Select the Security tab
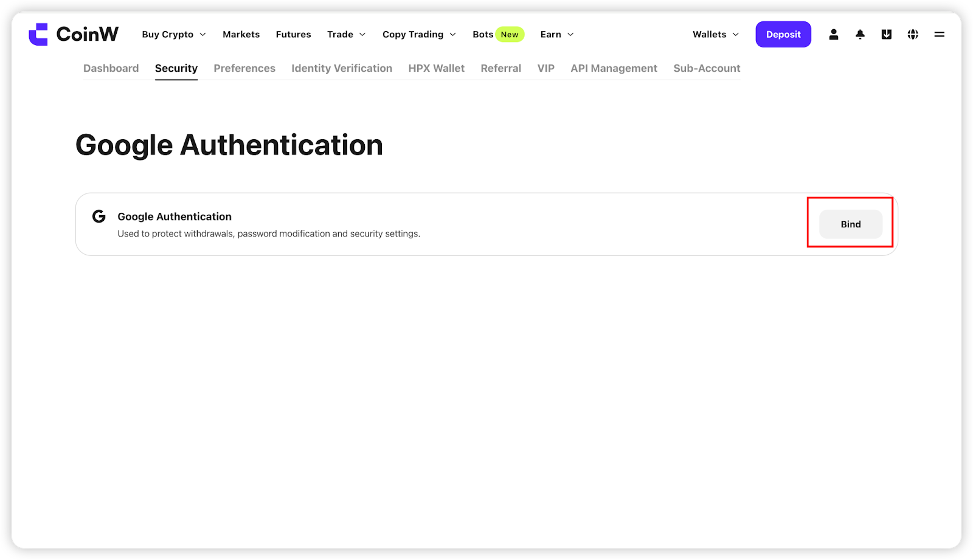973x560 pixels. pos(176,69)
